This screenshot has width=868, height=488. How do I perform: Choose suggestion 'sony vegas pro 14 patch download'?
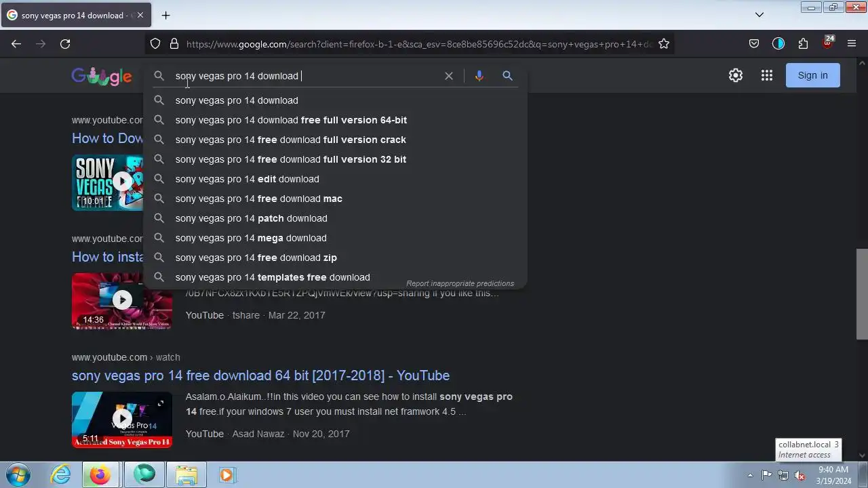335,218
